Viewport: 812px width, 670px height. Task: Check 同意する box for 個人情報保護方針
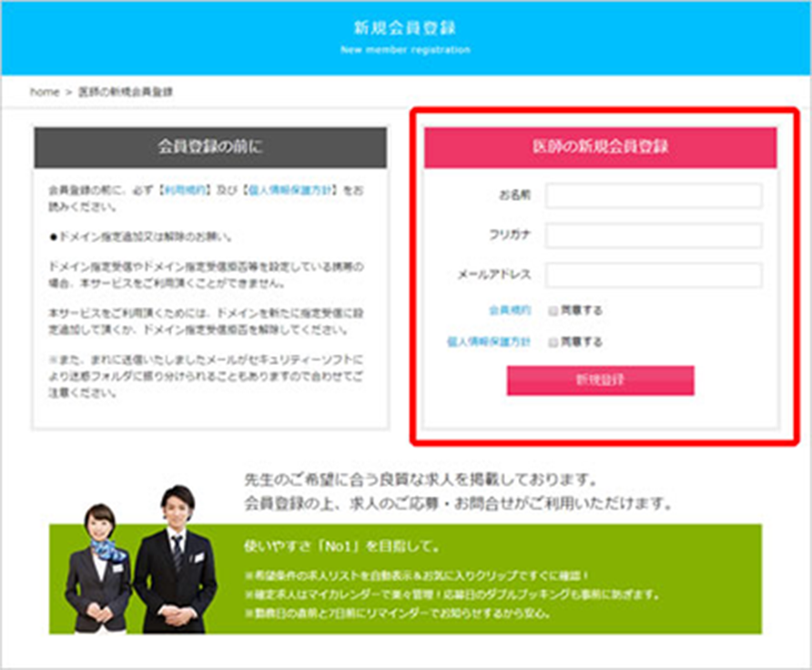click(553, 343)
